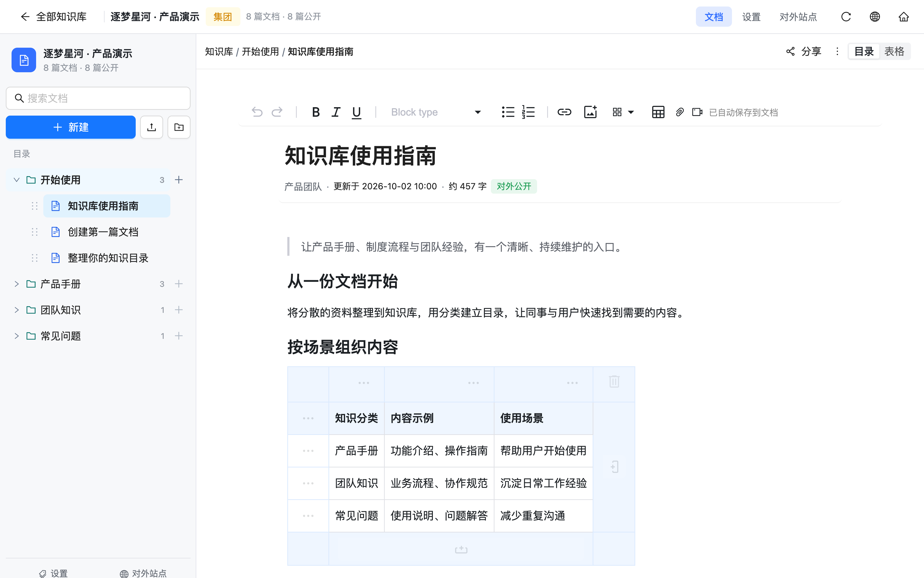Add a document to 开始使用 with plus
The width and height of the screenshot is (924, 578).
point(179,180)
